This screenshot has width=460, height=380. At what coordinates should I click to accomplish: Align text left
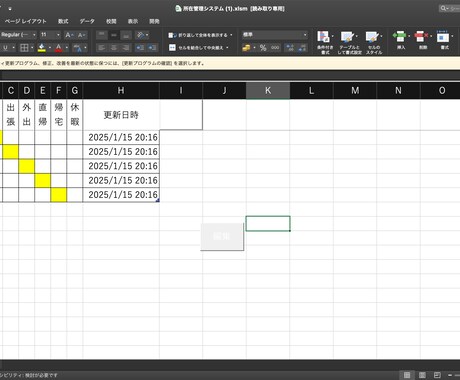102,48
